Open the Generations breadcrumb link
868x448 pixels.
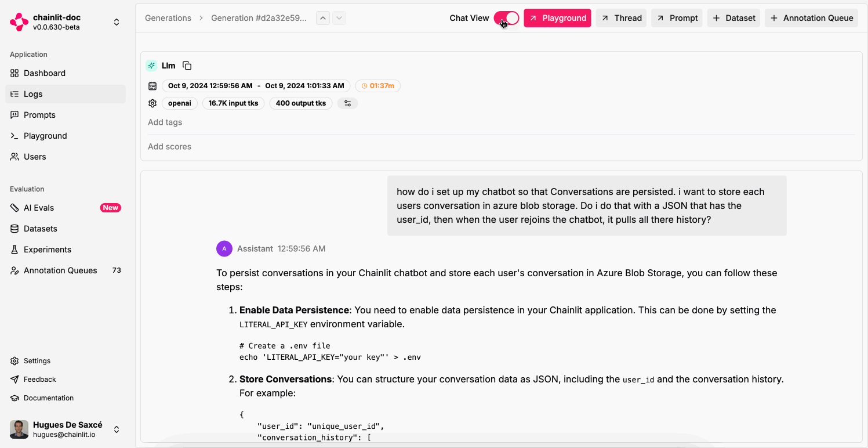(x=168, y=17)
